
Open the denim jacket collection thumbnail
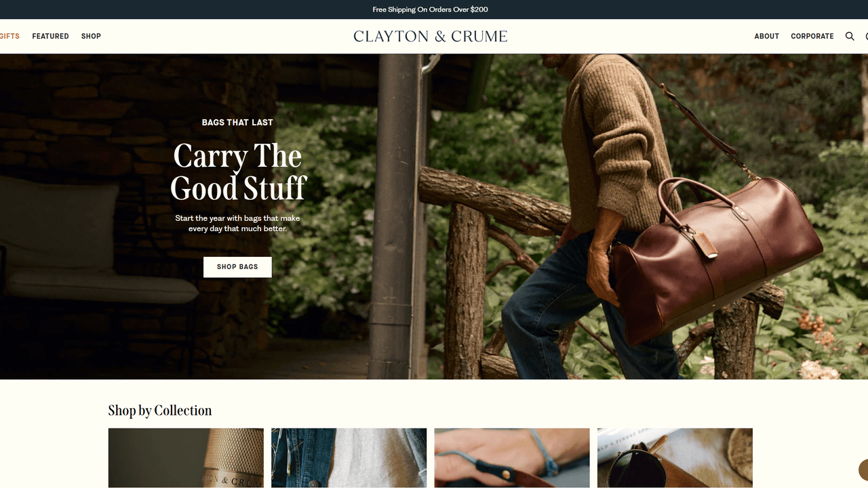pyautogui.click(x=349, y=458)
